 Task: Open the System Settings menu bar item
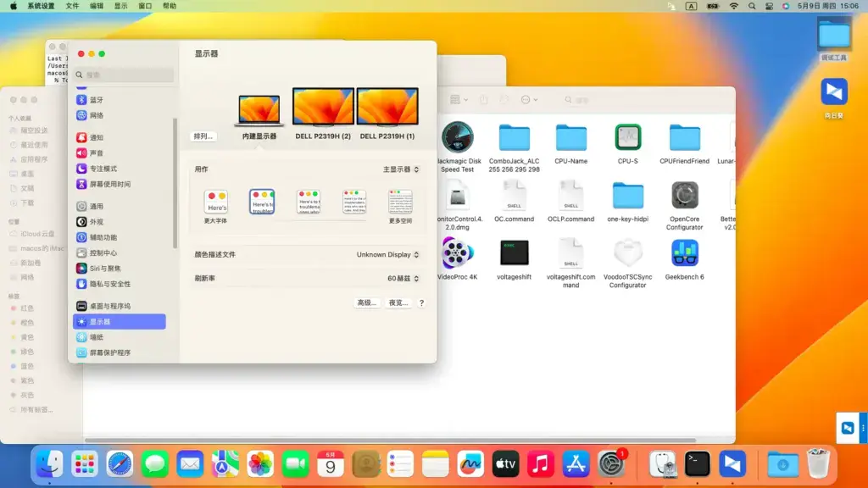click(41, 6)
